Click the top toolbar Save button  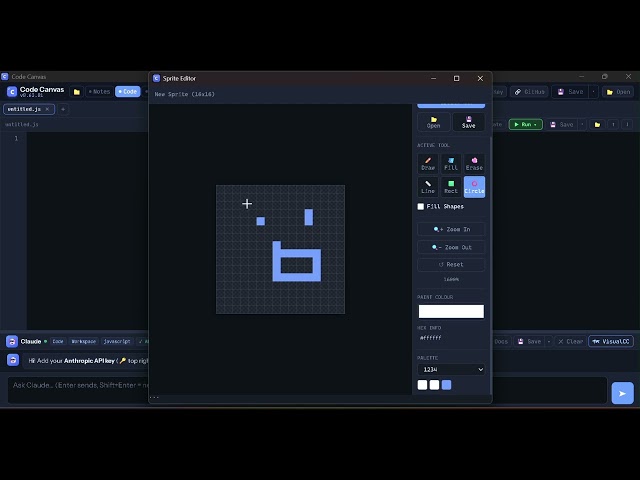pos(571,92)
